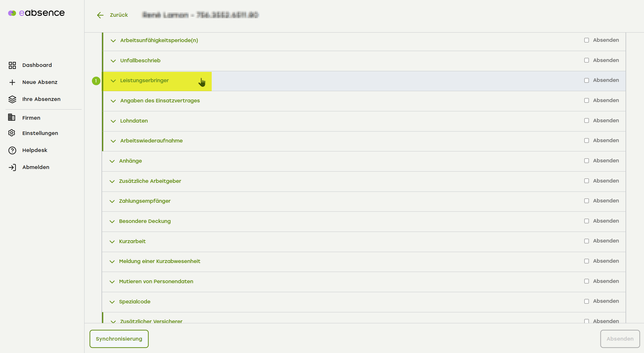644x353 pixels.
Task: Click the Ihre Absenzen layers icon
Action: coord(12,99)
